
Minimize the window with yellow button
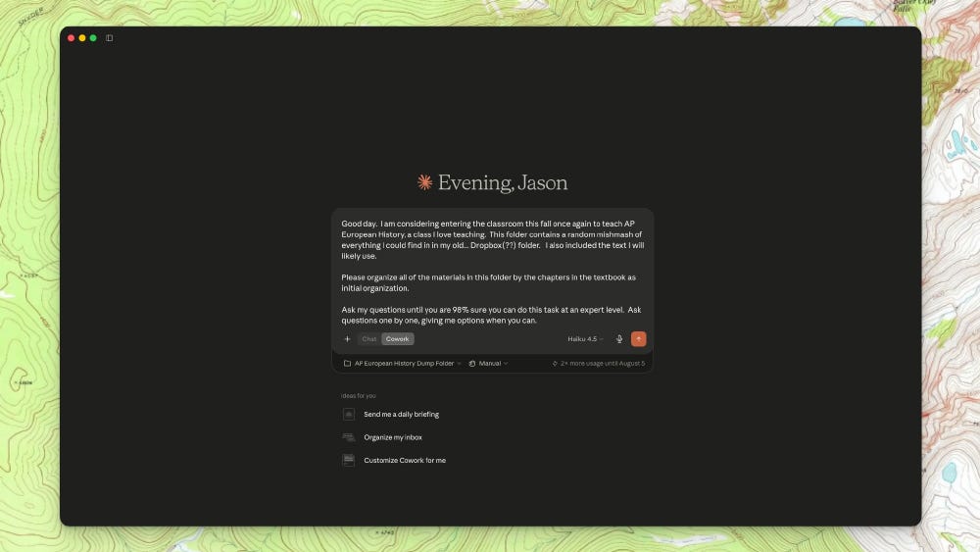coord(82,38)
